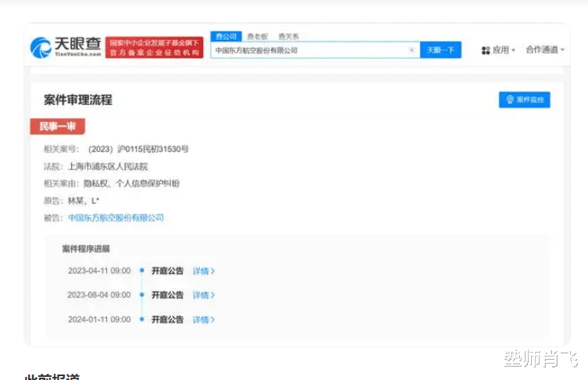This screenshot has width=588, height=380.
Task: Click the court name 上海市浦东区人民法院
Action: 108,167
